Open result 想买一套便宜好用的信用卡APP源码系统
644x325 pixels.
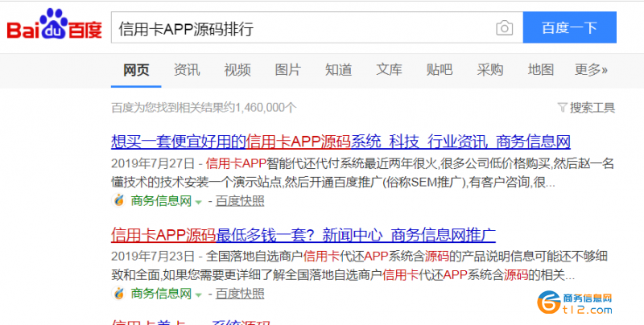pyautogui.click(x=341, y=142)
